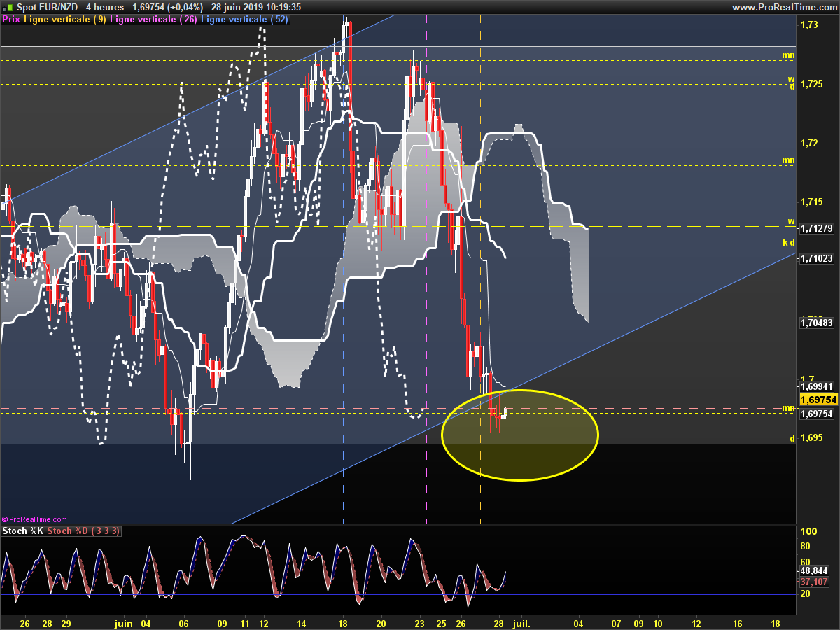Click the 1,71279 price level tag

(x=816, y=228)
